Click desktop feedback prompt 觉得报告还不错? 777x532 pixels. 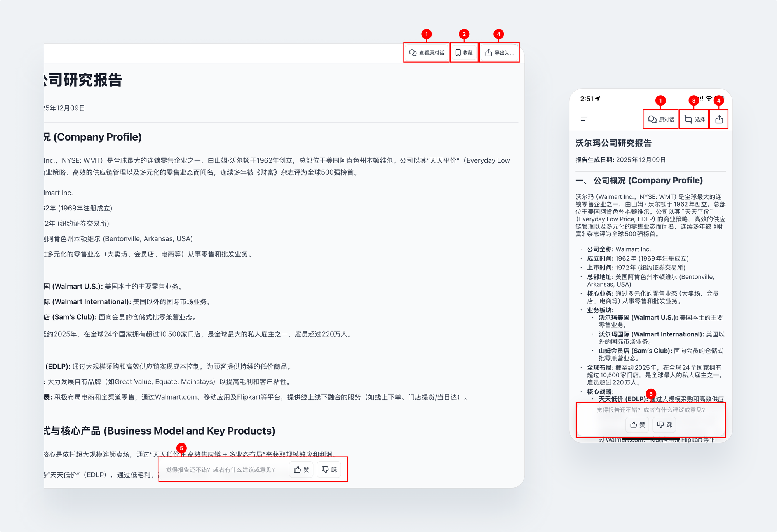point(220,470)
